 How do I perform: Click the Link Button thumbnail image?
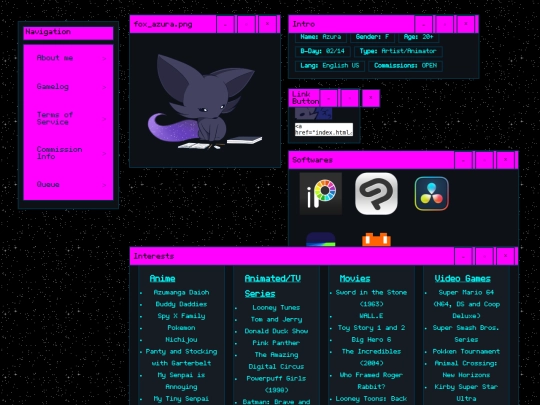pyautogui.click(x=313, y=113)
